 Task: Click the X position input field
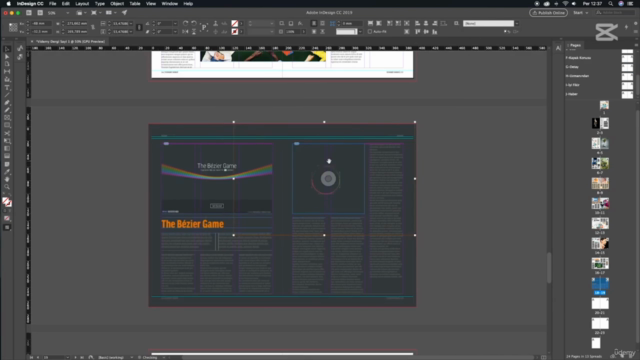tap(40, 23)
